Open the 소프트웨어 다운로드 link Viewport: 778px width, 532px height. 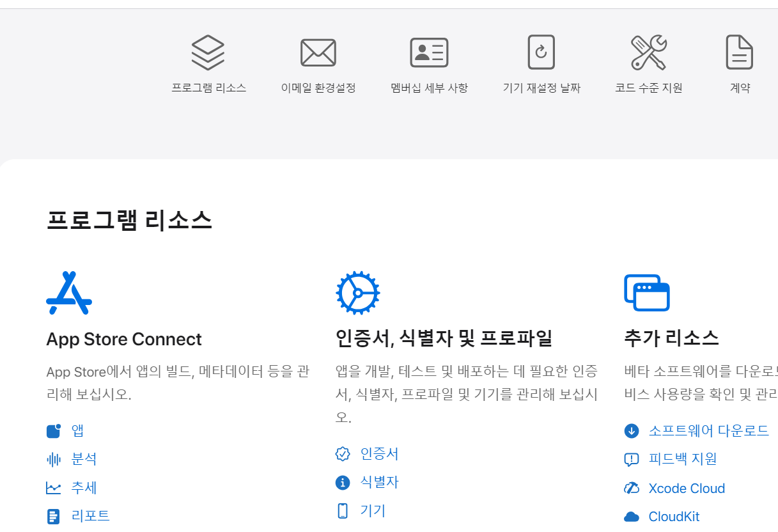(709, 431)
